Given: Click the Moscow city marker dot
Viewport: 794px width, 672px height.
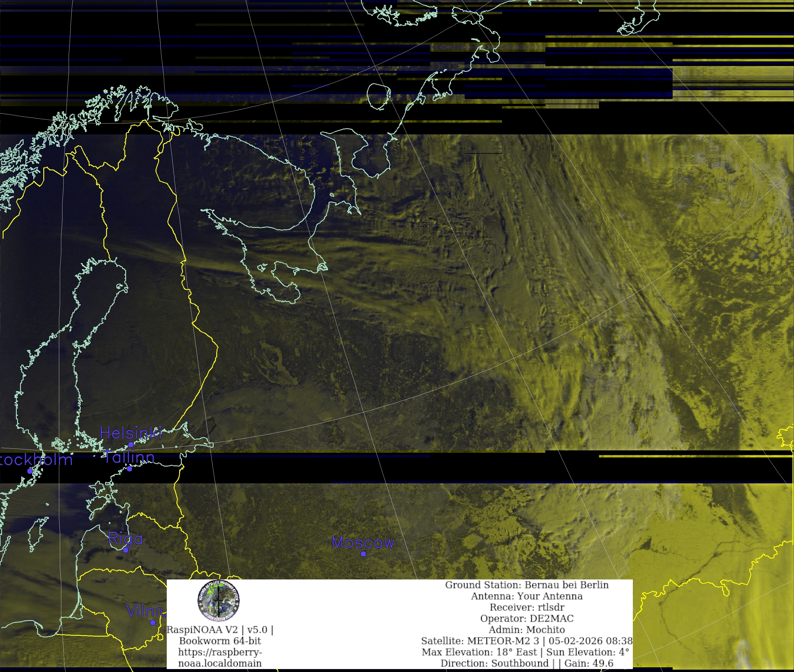Looking at the screenshot, I should tap(363, 554).
